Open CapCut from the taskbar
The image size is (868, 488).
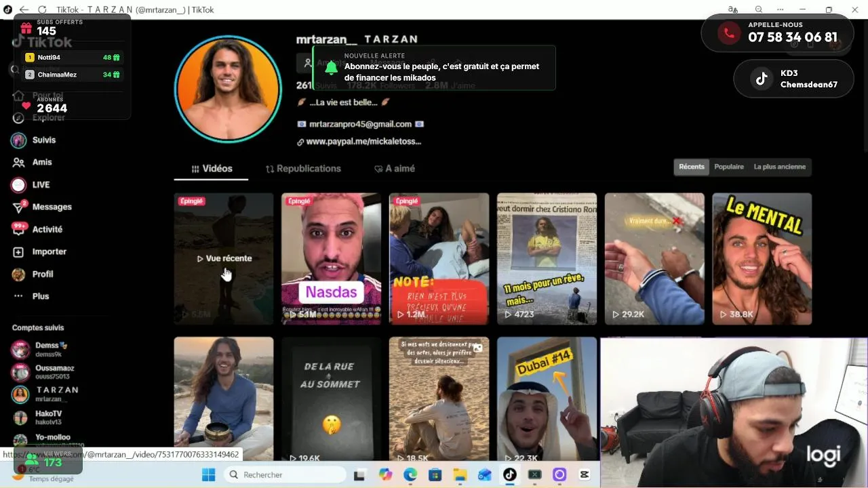[585, 474]
